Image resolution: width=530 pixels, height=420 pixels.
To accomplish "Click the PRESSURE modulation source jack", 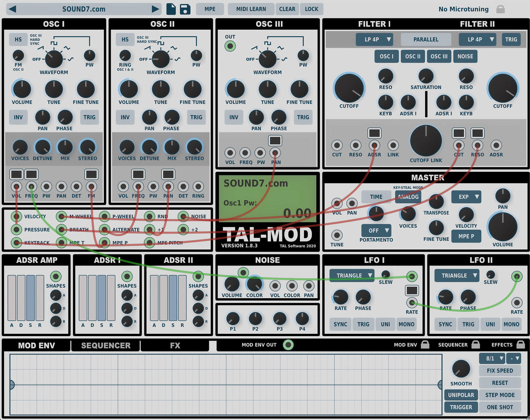I will tap(16, 229).
